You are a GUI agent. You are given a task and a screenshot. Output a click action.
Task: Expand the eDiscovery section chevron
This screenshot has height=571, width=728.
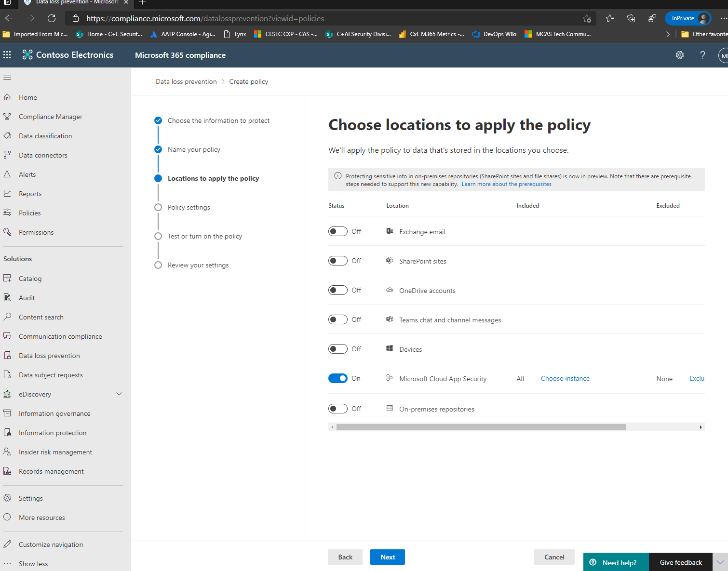click(x=119, y=394)
